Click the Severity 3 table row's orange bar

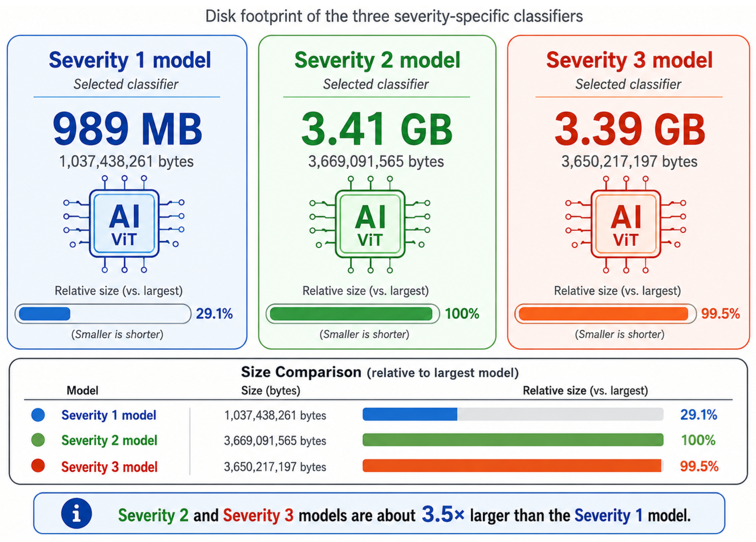pyautogui.click(x=512, y=466)
